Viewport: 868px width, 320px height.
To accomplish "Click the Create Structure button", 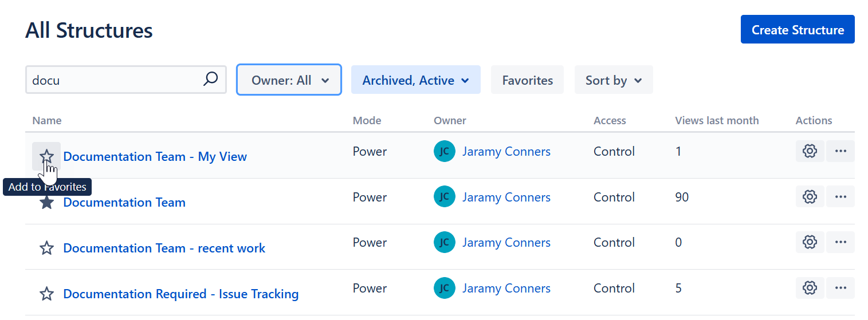I will 797,30.
